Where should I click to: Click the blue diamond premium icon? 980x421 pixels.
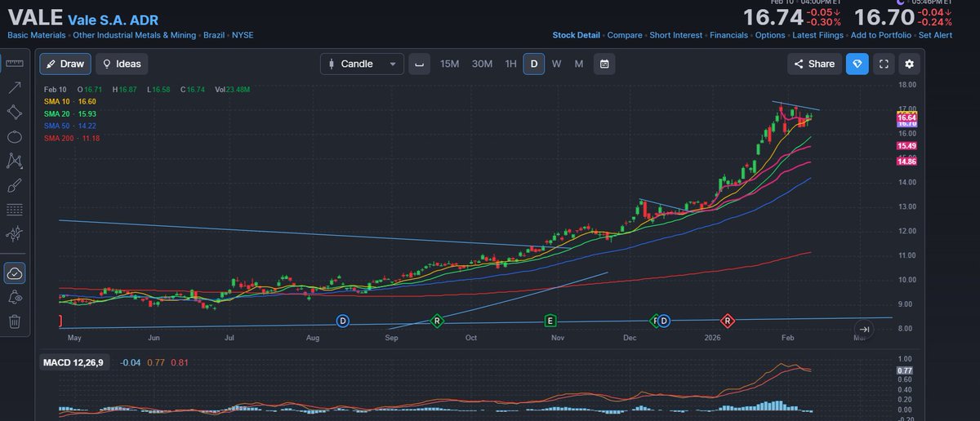(x=857, y=64)
